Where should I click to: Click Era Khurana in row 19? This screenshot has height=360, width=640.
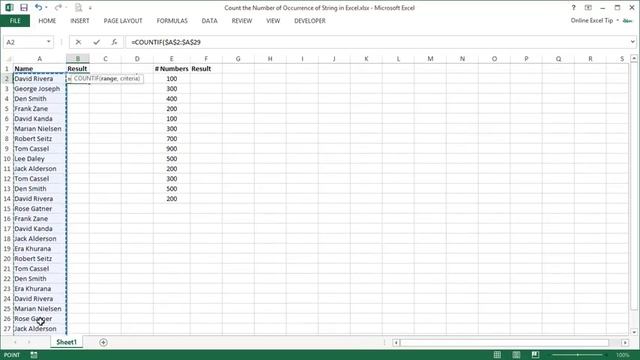pyautogui.click(x=40, y=249)
